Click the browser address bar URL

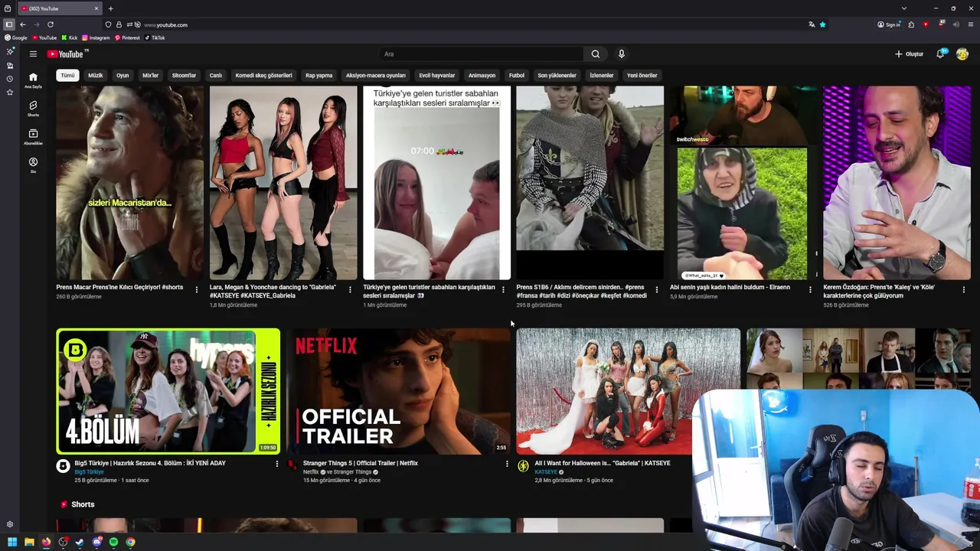[165, 24]
